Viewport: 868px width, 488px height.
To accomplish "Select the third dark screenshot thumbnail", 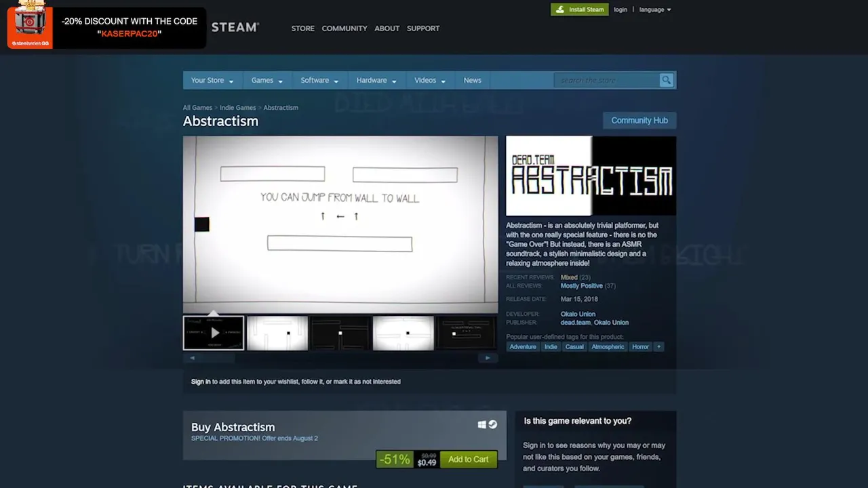I will click(340, 333).
